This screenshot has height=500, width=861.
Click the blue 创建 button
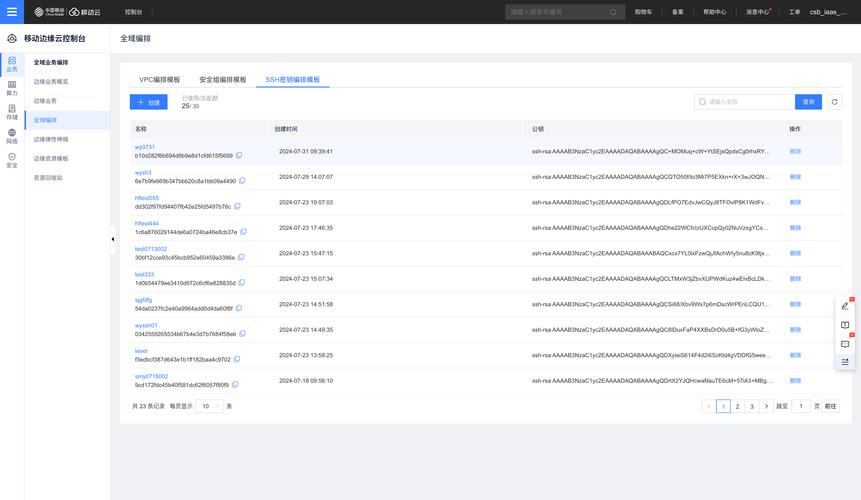pyautogui.click(x=148, y=102)
